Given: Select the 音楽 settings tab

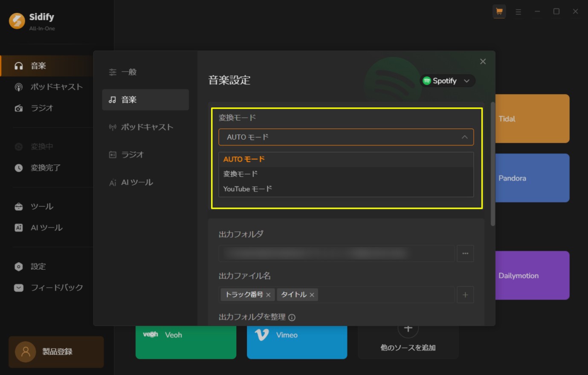Looking at the screenshot, I should click(145, 100).
